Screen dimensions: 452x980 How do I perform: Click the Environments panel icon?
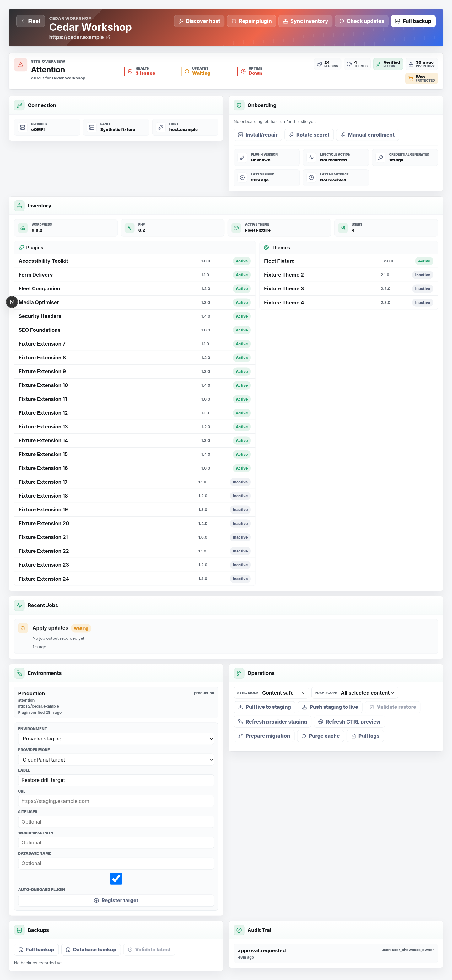pyautogui.click(x=19, y=673)
